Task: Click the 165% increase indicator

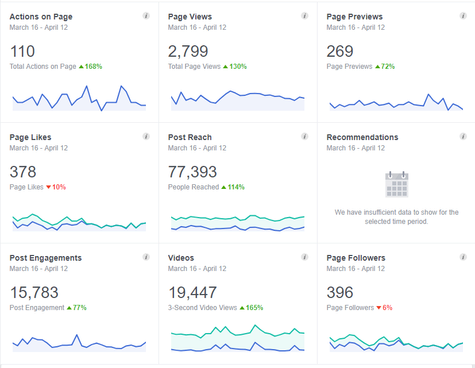Action: (251, 308)
